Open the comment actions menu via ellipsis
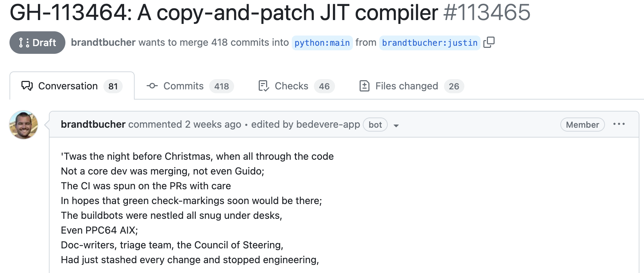The width and height of the screenshot is (644, 273). pyautogui.click(x=619, y=124)
